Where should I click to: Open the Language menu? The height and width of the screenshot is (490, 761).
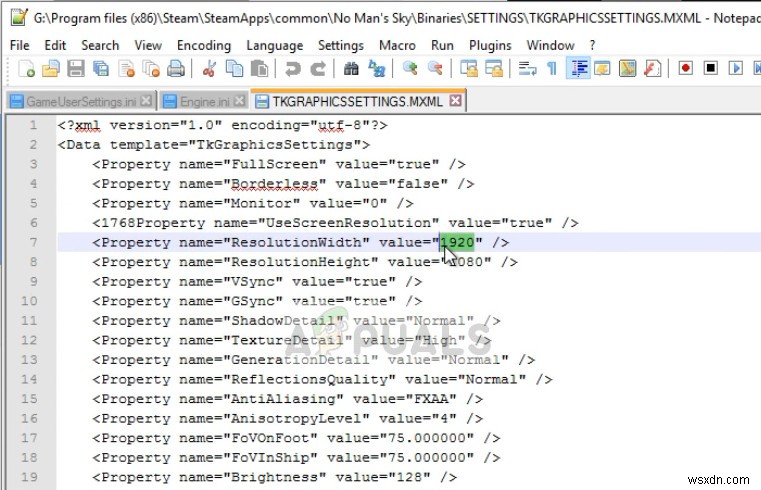(x=275, y=46)
